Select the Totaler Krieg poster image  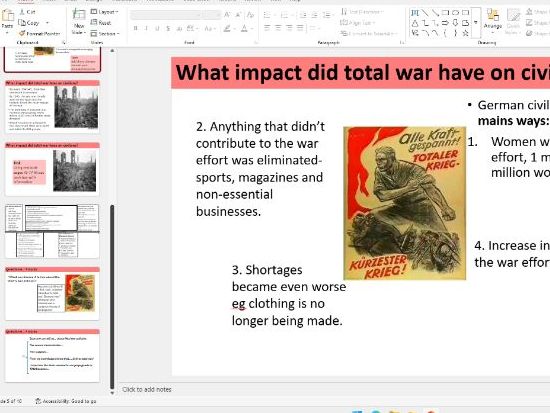(x=405, y=203)
